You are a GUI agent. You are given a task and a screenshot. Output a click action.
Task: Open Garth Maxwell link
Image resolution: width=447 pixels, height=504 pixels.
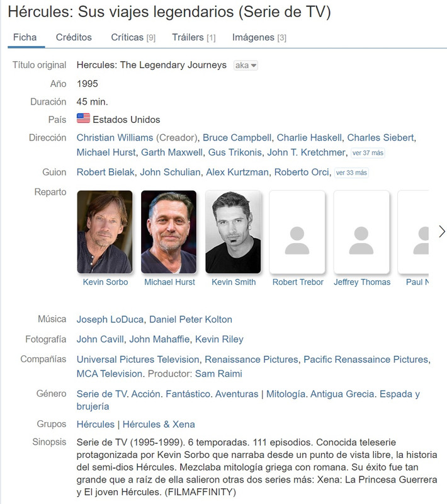click(x=172, y=152)
